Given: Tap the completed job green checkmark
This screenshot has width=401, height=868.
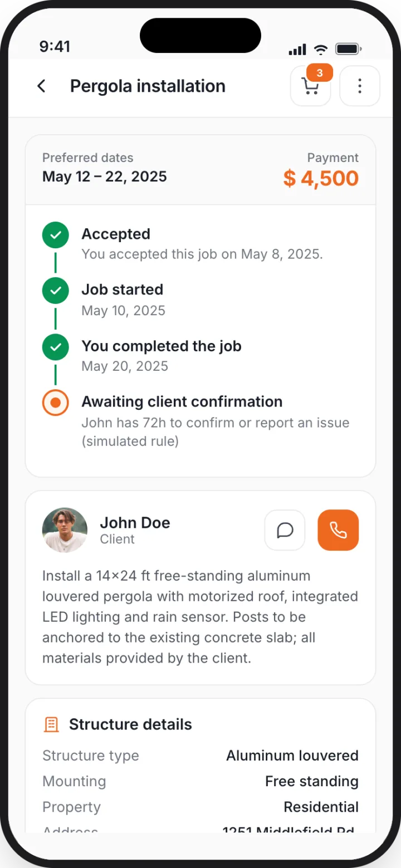Looking at the screenshot, I should click(x=56, y=347).
